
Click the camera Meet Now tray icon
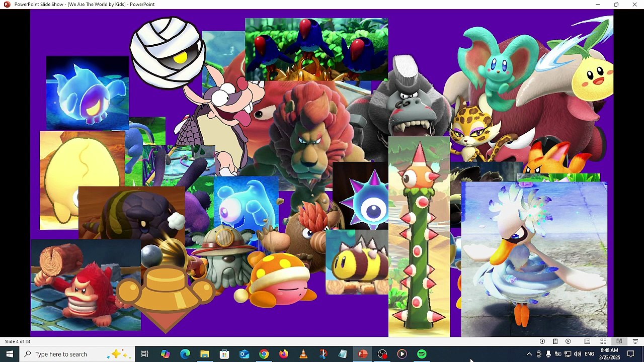[x=539, y=354]
